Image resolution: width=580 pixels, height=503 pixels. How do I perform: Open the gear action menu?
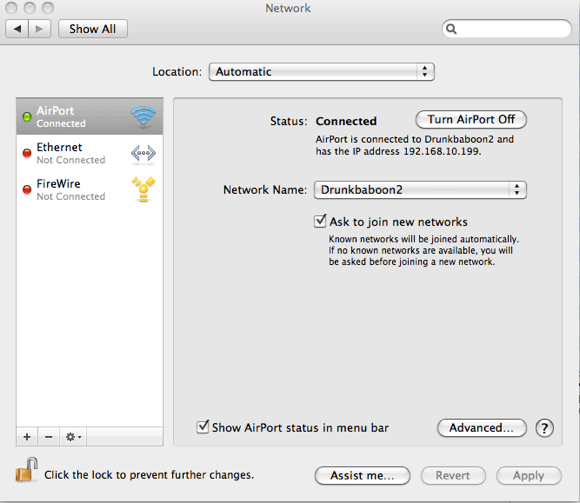click(x=73, y=437)
